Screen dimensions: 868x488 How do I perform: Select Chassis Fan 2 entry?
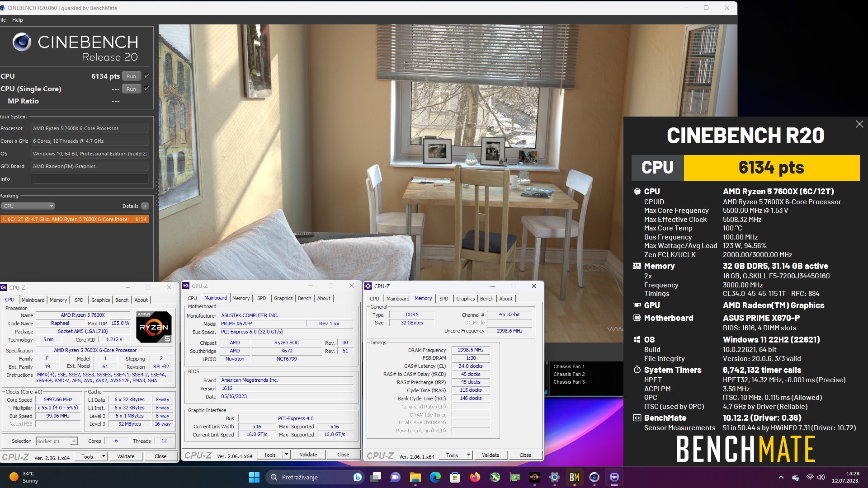(x=569, y=374)
